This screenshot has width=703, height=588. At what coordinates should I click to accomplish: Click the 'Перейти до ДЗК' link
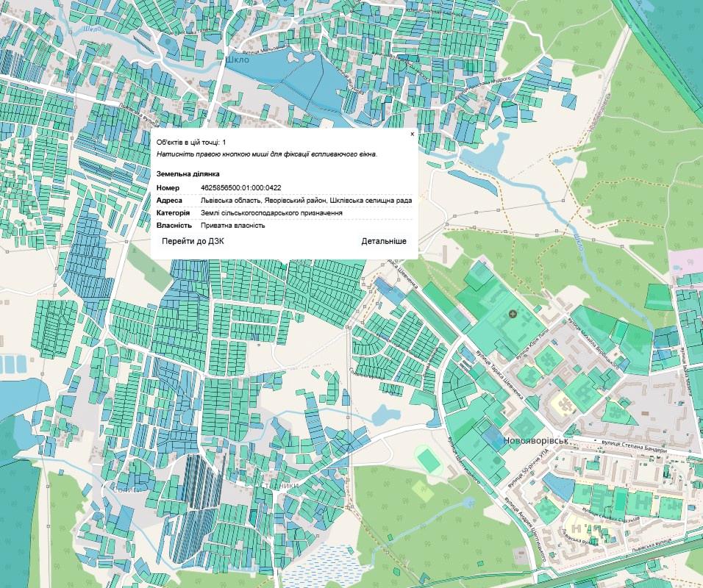coord(193,241)
